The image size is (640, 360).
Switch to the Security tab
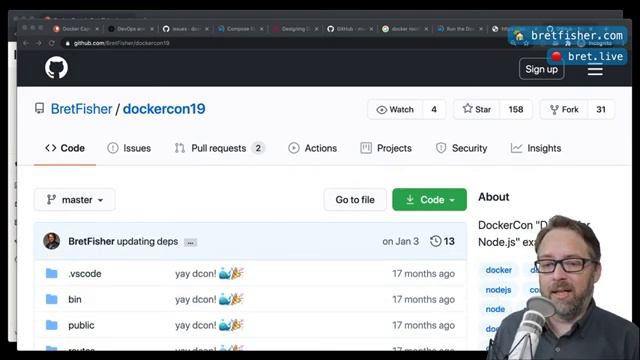[462, 148]
